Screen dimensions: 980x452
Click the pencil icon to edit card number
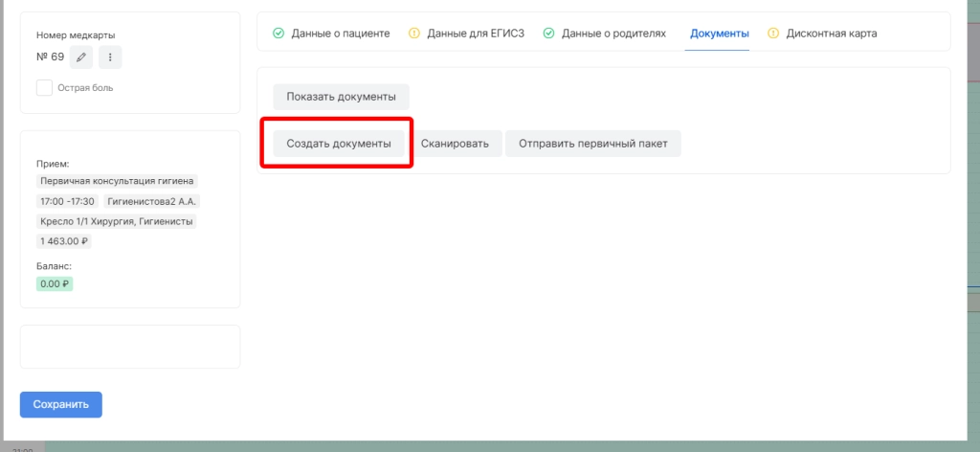click(82, 57)
